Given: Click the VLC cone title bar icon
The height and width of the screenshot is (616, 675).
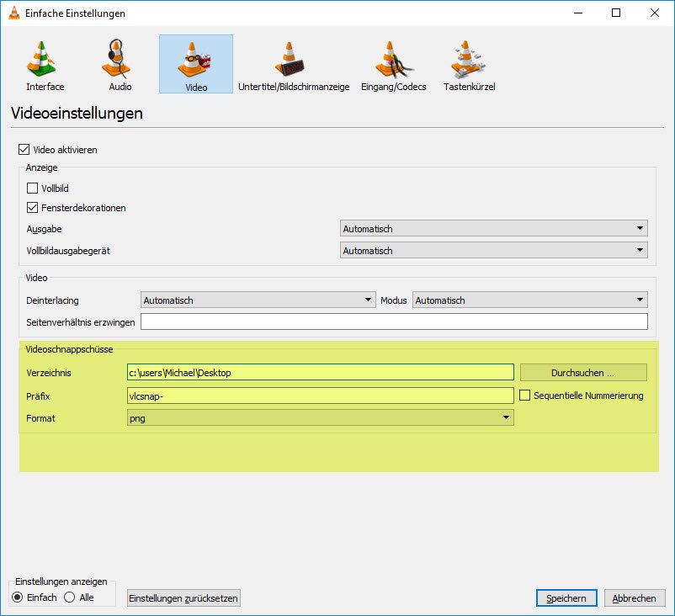Looking at the screenshot, I should point(14,13).
